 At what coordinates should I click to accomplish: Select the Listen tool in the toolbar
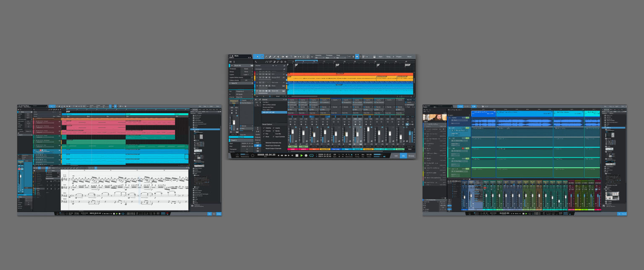[x=287, y=57]
